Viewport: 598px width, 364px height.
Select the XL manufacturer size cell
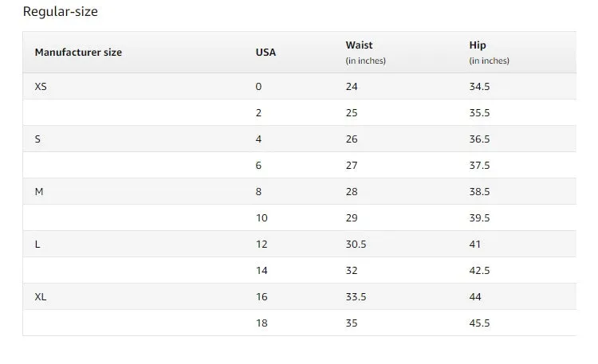[x=41, y=297]
